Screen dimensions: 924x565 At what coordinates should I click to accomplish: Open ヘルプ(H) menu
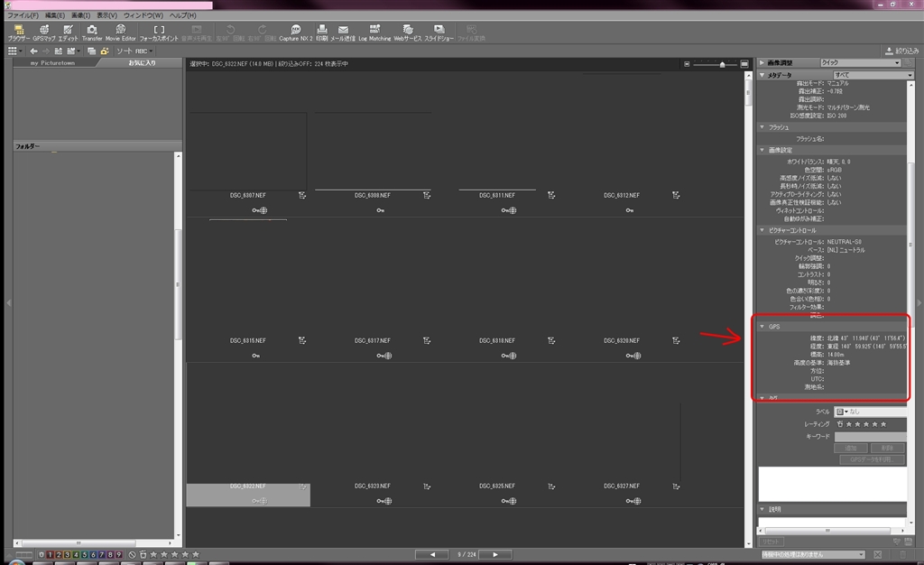tap(182, 15)
